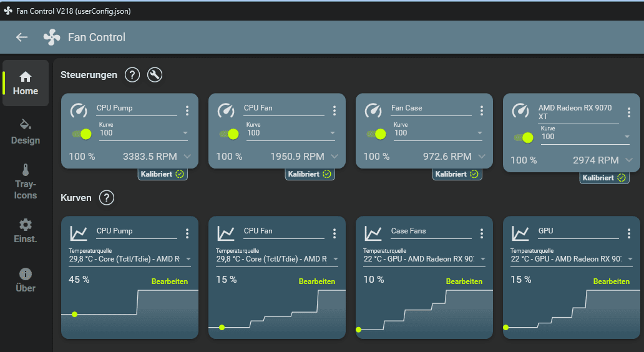Screen dimensions: 644x352
Task: Click the Case Fans curve name field
Action: click(x=431, y=231)
